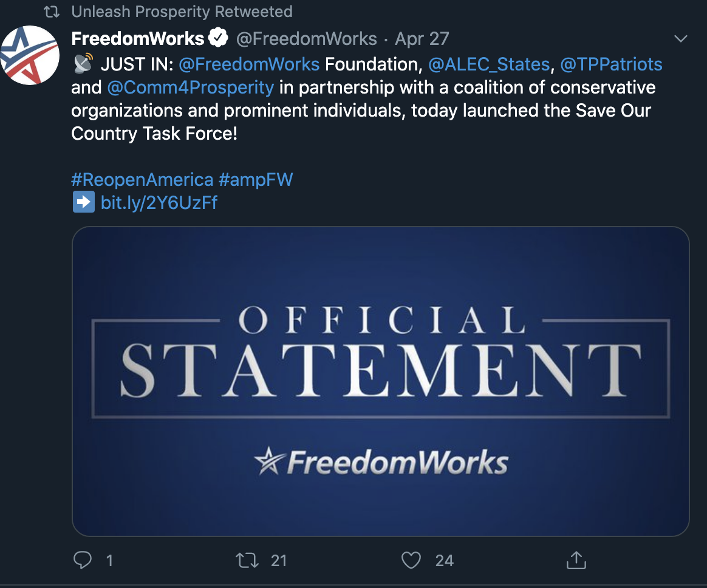Image resolution: width=707 pixels, height=588 pixels.
Task: Click the retweeted indicator icon at top
Action: (x=52, y=12)
